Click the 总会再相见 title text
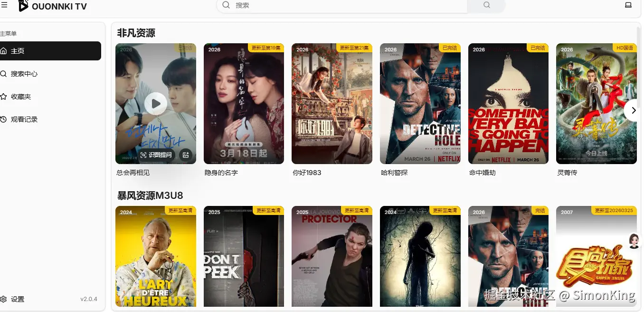Screen dimensions: 644x312 pos(133,173)
